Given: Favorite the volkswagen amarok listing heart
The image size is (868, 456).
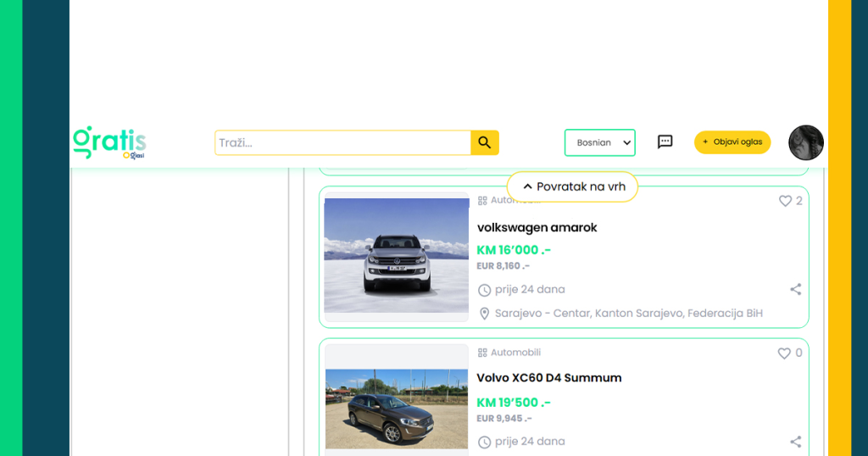Looking at the screenshot, I should point(785,201).
